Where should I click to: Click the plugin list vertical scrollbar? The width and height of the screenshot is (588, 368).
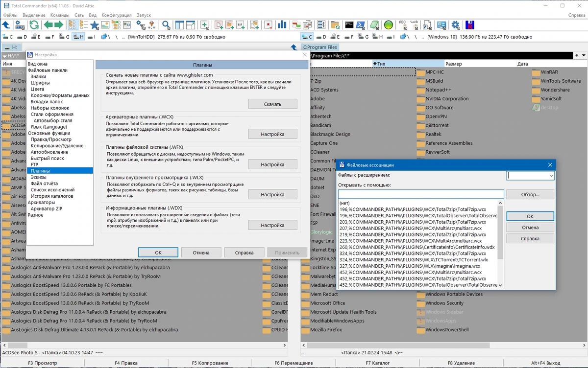[x=500, y=244]
